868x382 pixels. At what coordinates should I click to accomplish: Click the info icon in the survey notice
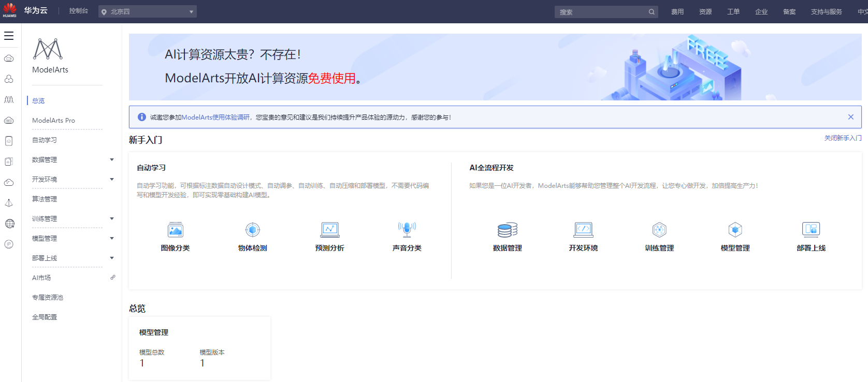[x=142, y=117]
